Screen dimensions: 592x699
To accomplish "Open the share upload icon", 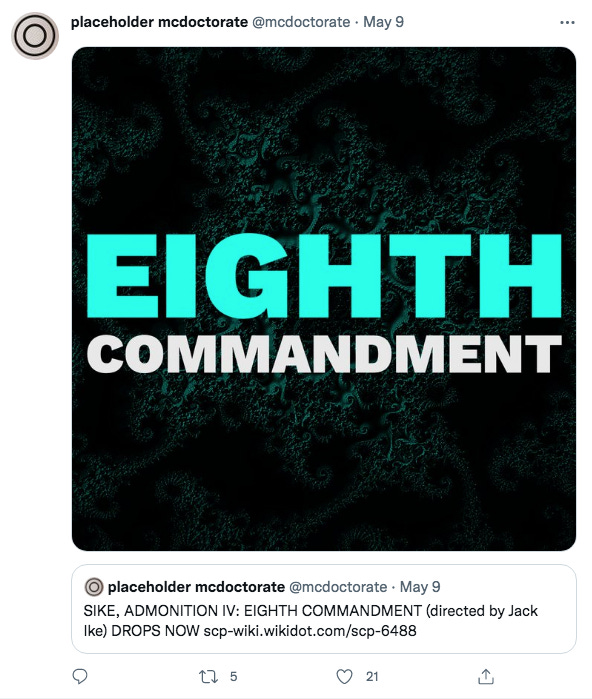I will (x=486, y=676).
